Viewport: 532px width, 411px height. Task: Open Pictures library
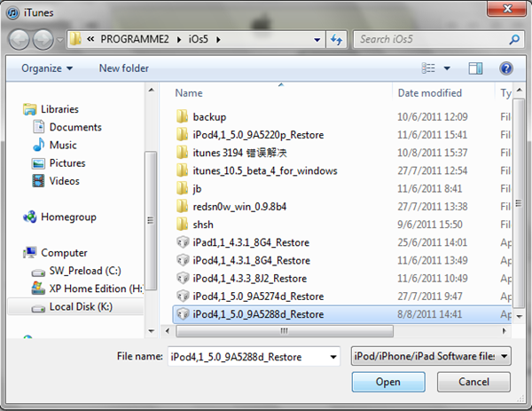pos(59,163)
